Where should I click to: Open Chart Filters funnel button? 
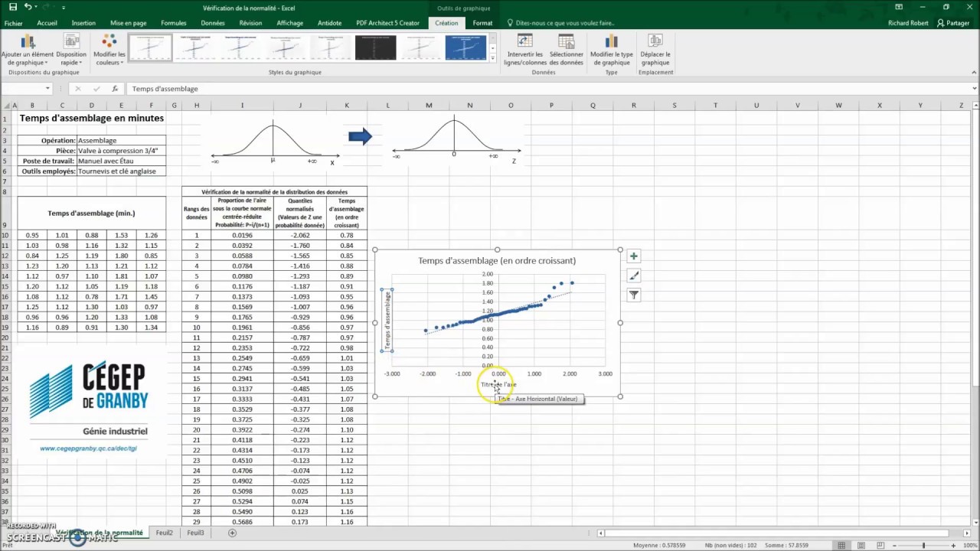tap(633, 295)
